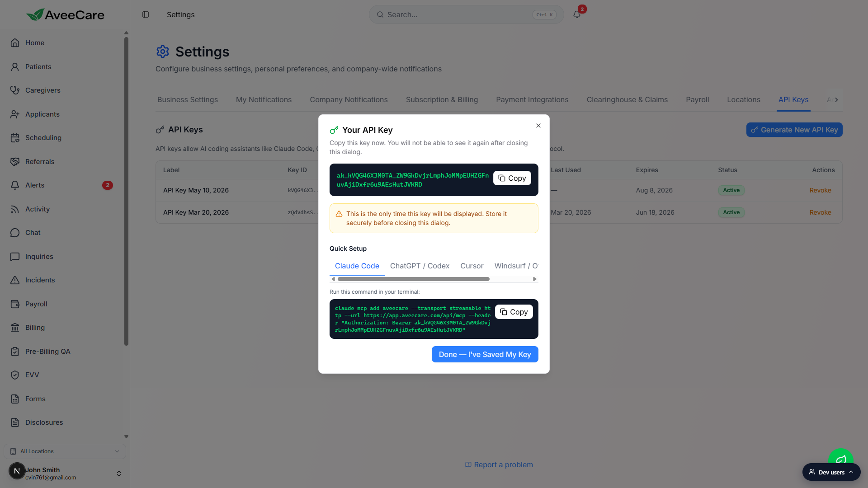
Task: Open Report a problem link
Action: [499, 465]
